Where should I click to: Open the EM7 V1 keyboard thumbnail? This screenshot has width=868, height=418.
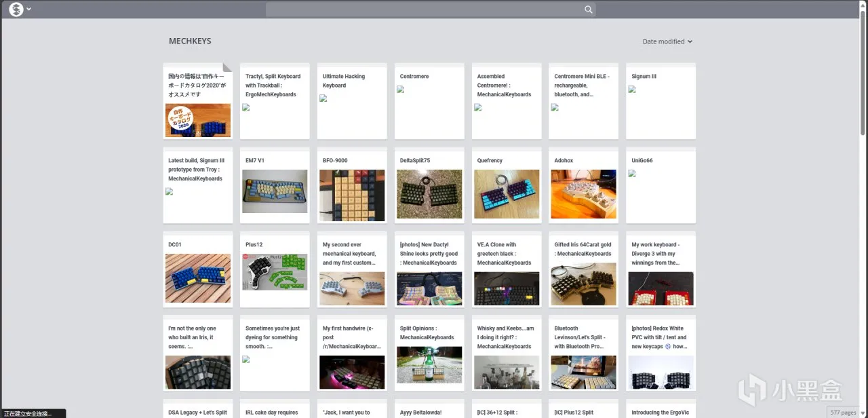[x=275, y=191]
